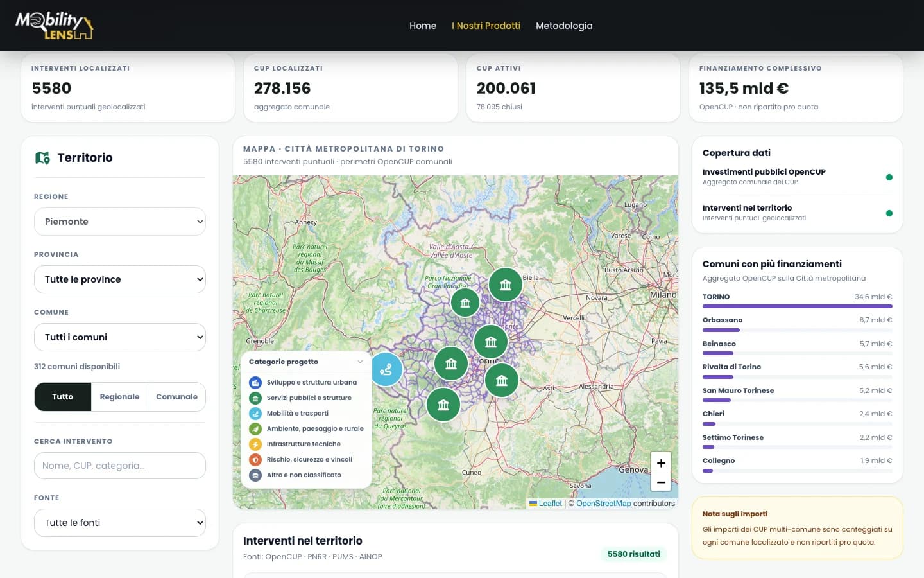Click the Orbassano funding progress bar

pos(798,330)
